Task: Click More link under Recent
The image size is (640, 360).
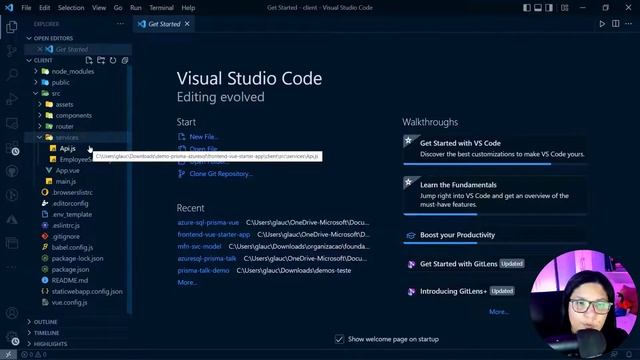Action: 187,282
